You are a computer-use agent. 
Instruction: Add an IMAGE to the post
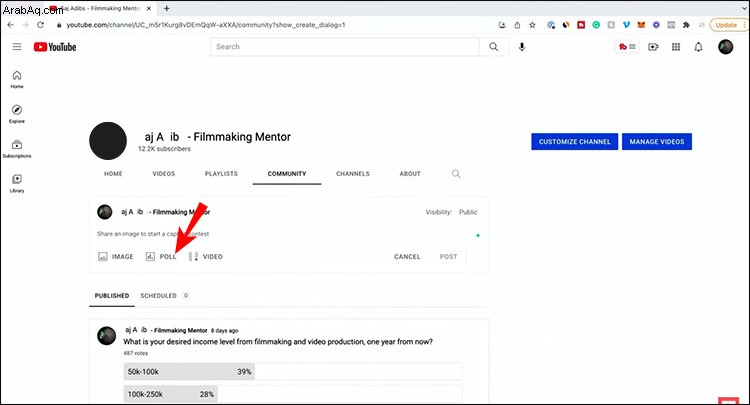(116, 257)
